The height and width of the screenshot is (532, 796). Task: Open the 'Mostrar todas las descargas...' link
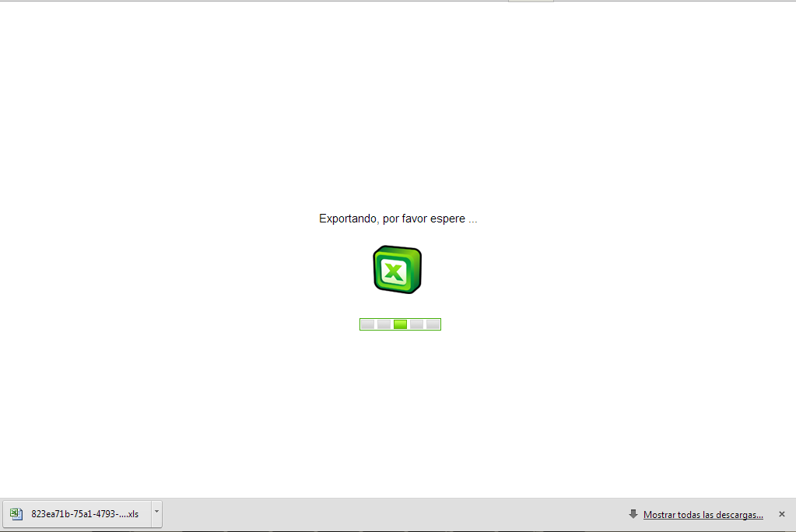[703, 514]
